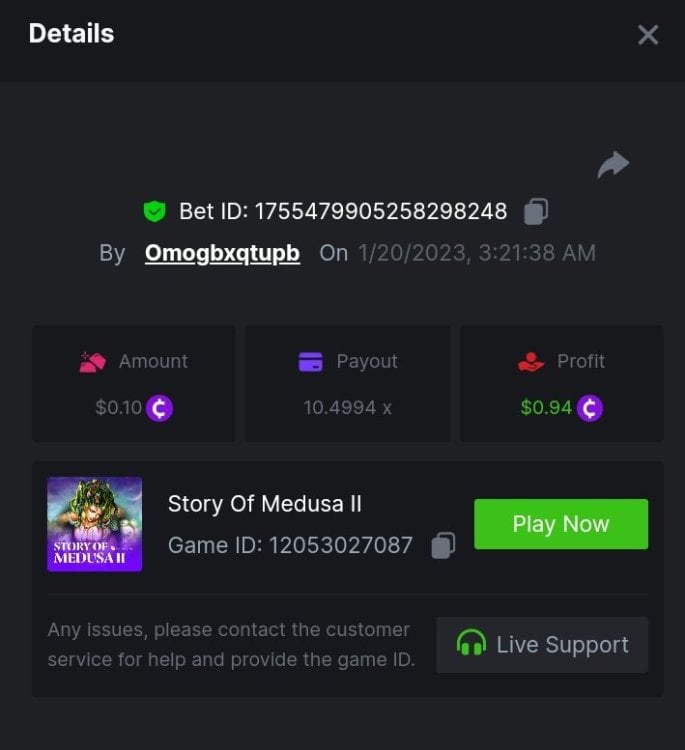The height and width of the screenshot is (750, 685).
Task: Click the Amount coin currency icon
Action: pos(160,408)
